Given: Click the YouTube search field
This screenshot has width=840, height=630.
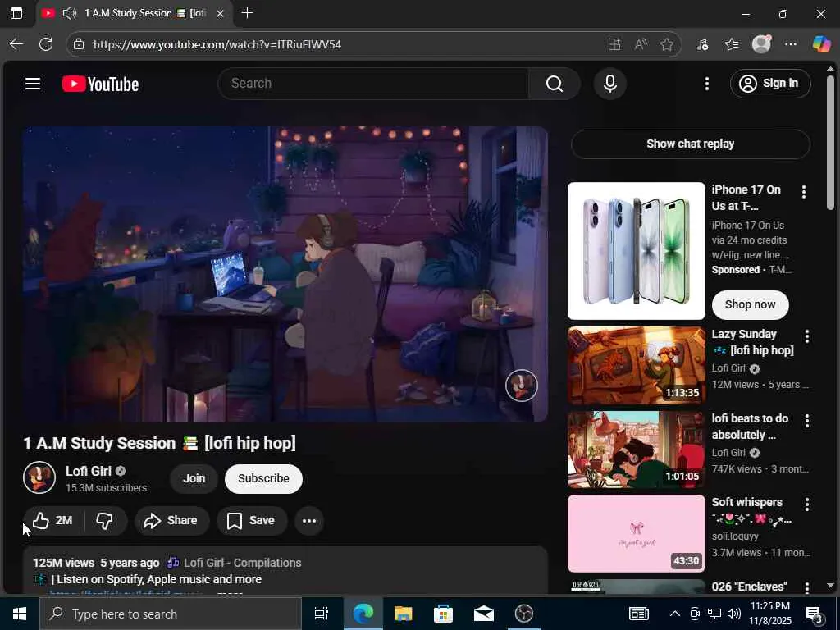Looking at the screenshot, I should point(373,84).
